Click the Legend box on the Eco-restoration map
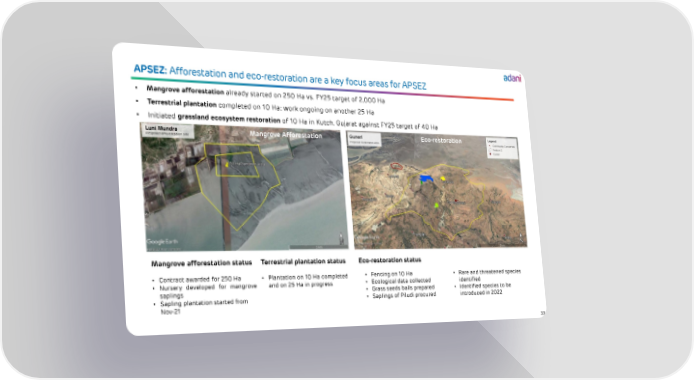 (501, 148)
